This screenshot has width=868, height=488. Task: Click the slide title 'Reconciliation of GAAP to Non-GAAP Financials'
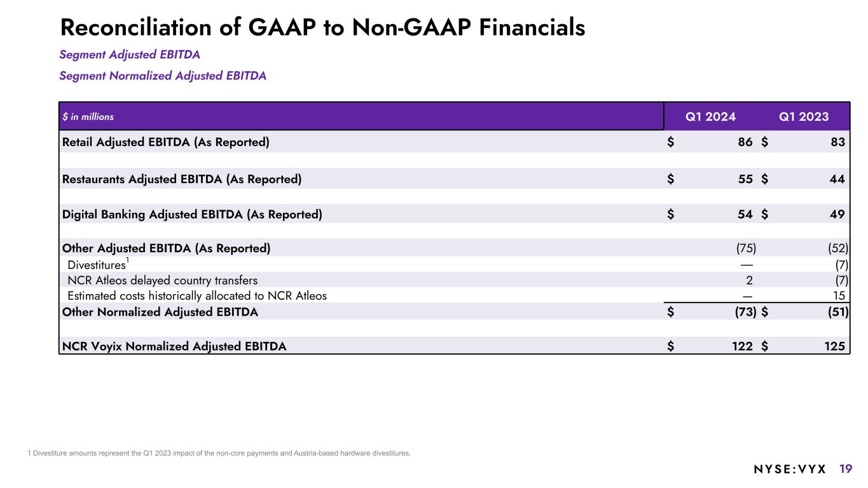[x=322, y=27]
